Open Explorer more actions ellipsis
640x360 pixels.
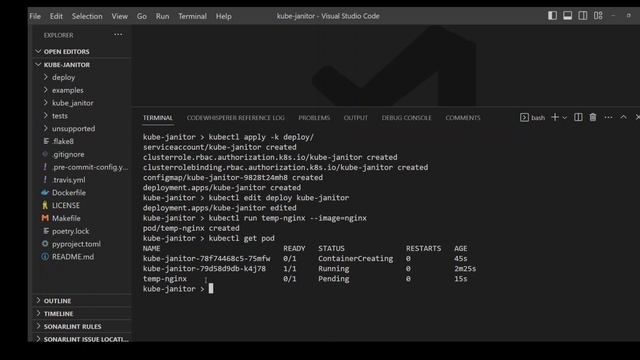pos(118,35)
